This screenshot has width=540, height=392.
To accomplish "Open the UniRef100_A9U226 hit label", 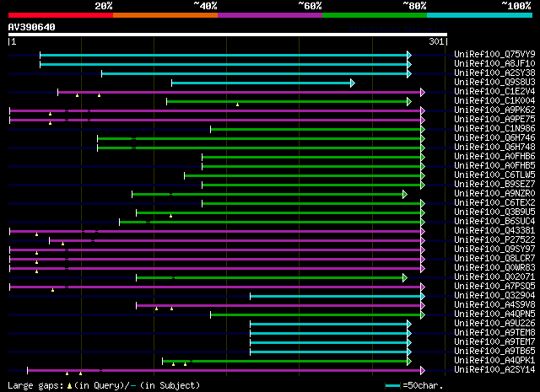I will pos(494,323).
